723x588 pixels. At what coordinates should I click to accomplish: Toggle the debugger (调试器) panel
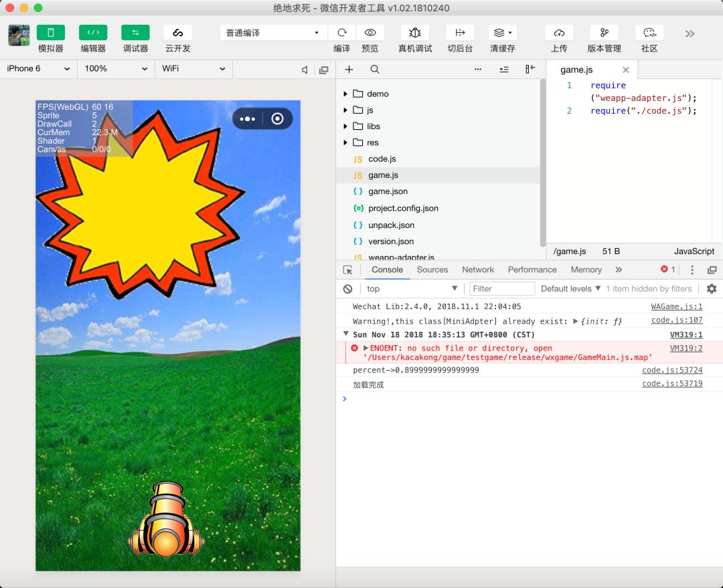point(135,33)
